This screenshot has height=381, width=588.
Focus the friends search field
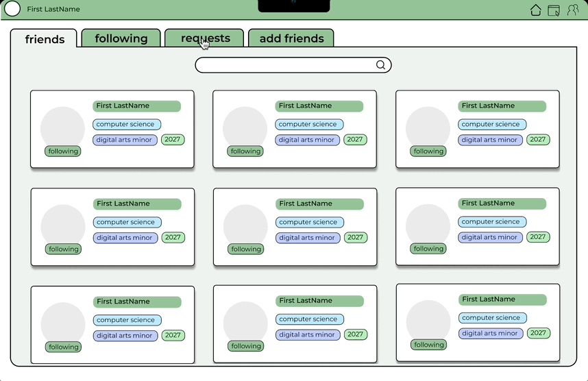point(293,65)
